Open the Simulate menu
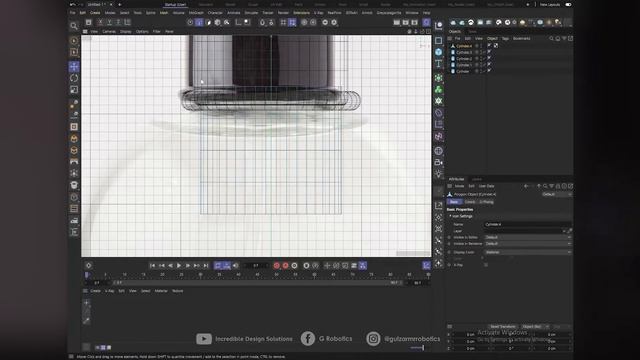Screen dimensions: 640x360 (251, 13)
